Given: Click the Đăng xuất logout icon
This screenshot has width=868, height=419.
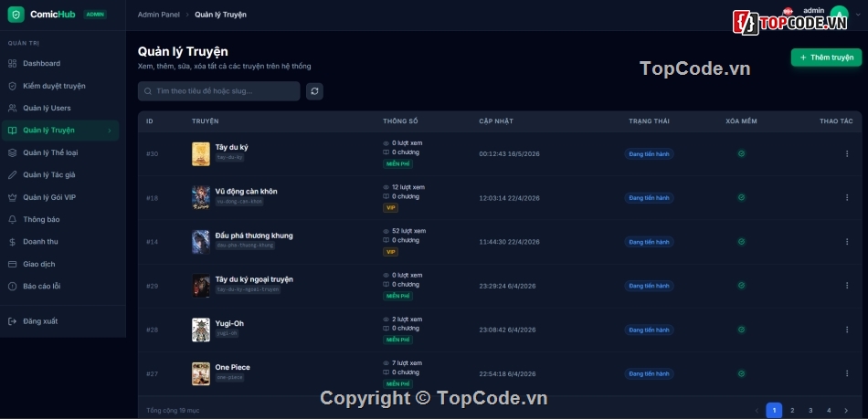Looking at the screenshot, I should pyautogui.click(x=12, y=321).
